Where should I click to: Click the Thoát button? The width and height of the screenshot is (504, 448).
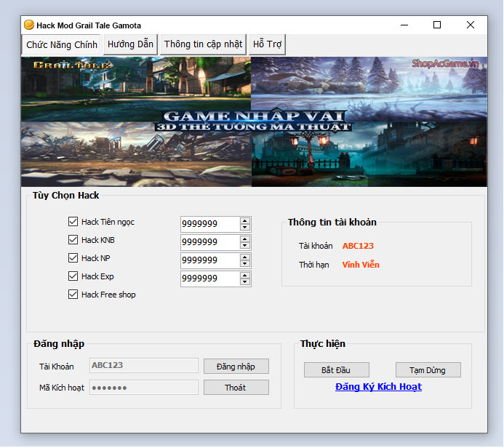pyautogui.click(x=236, y=388)
